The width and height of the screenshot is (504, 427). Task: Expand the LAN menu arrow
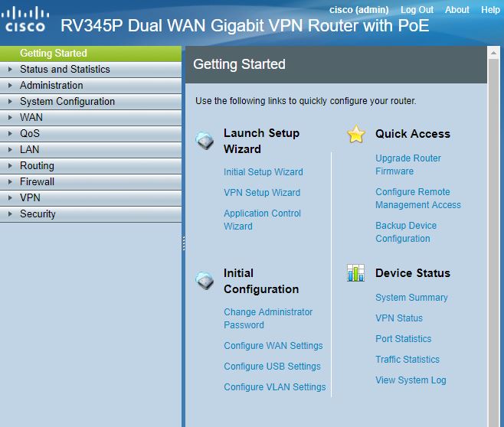click(10, 149)
